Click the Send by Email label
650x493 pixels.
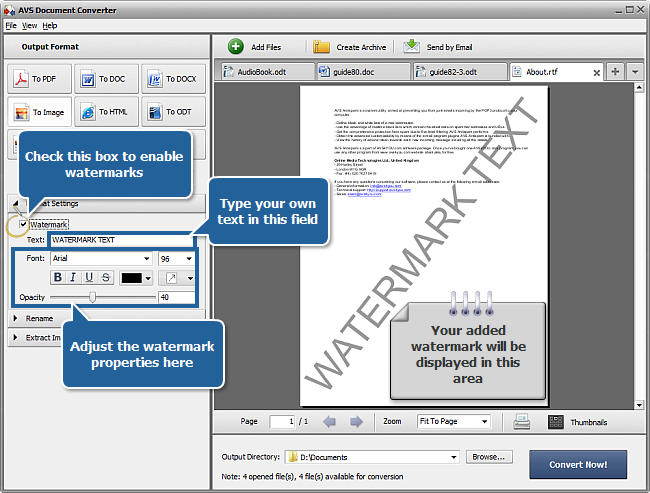tap(449, 47)
